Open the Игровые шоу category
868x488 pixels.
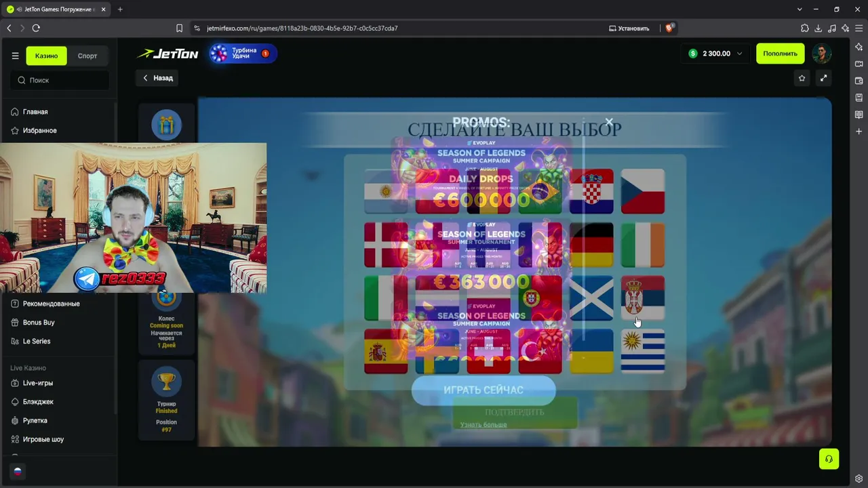pos(43,439)
